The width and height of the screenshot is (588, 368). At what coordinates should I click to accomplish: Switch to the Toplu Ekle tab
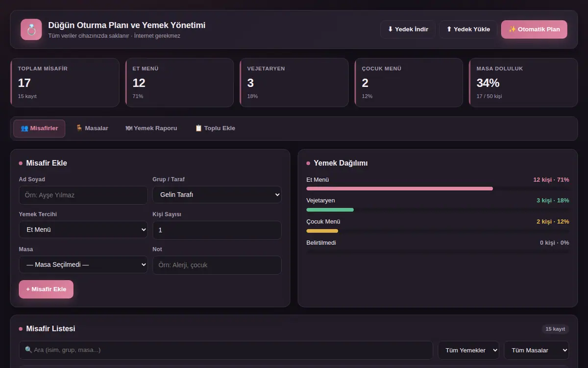(215, 129)
